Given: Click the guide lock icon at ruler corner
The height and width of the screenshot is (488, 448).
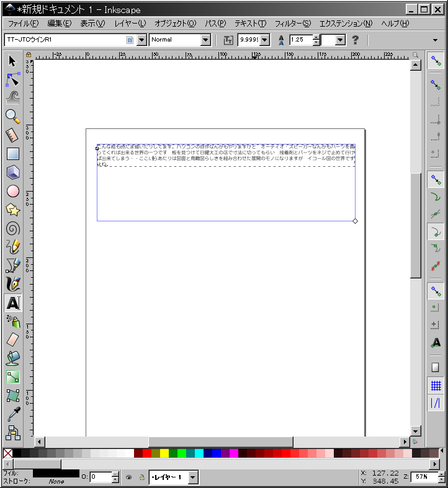Looking at the screenshot, I should click(29, 55).
